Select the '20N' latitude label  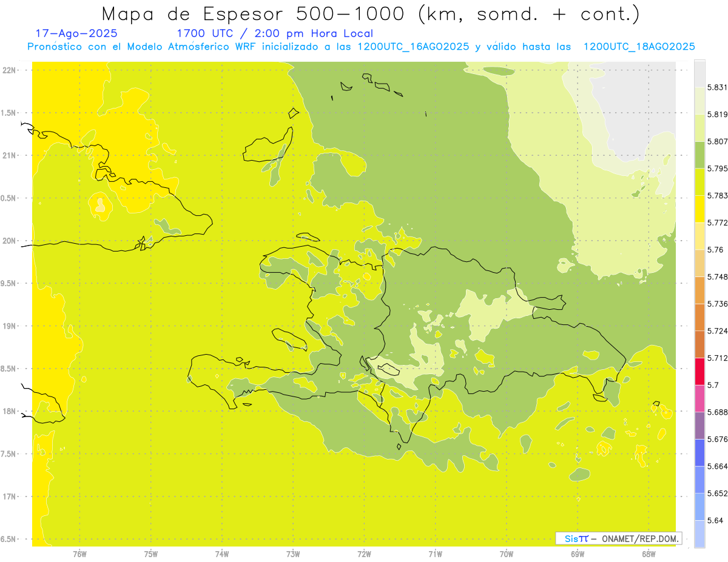(9, 241)
